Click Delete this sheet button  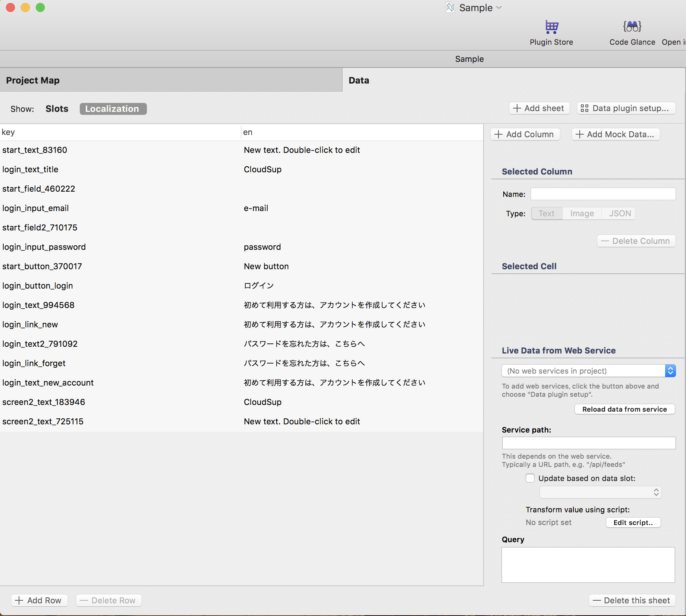coord(632,600)
